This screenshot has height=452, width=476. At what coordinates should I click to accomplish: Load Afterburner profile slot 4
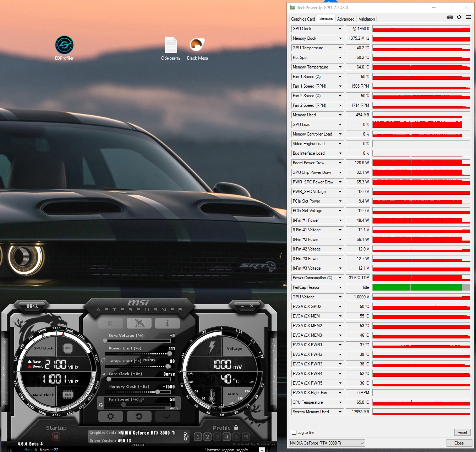(x=227, y=437)
